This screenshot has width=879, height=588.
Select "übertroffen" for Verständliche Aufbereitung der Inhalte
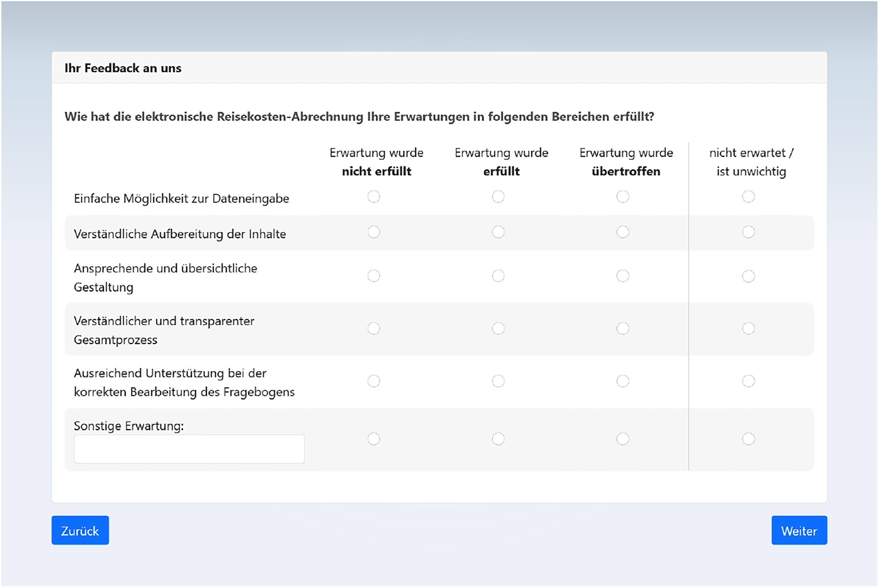coord(623,231)
